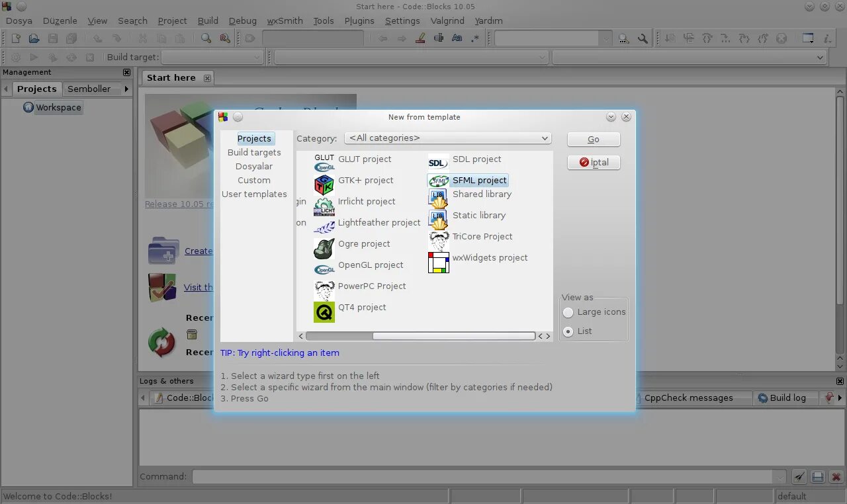Click template list scroll-right arrow
The width and height of the screenshot is (847, 504).
pos(548,336)
